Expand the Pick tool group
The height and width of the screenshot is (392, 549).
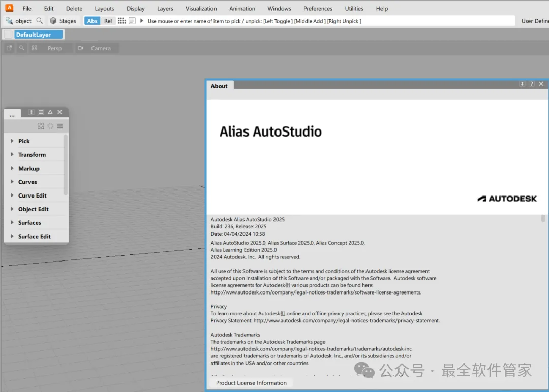(12, 141)
